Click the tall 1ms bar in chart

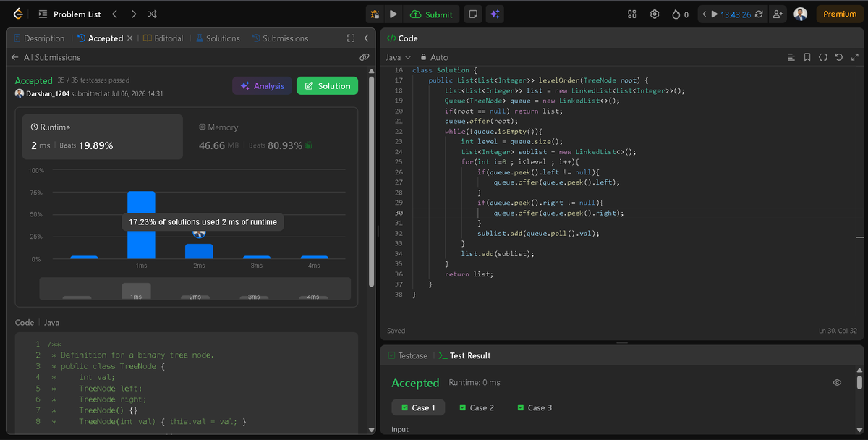coord(141,225)
